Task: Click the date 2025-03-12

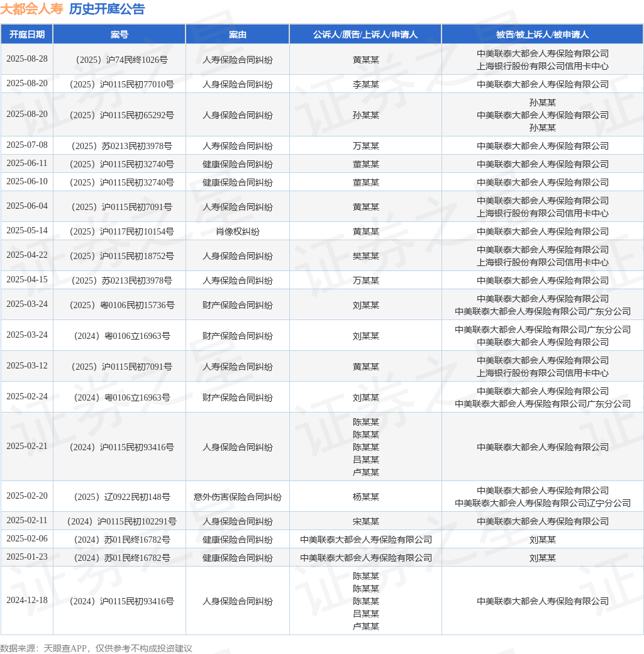Action: pos(26,366)
